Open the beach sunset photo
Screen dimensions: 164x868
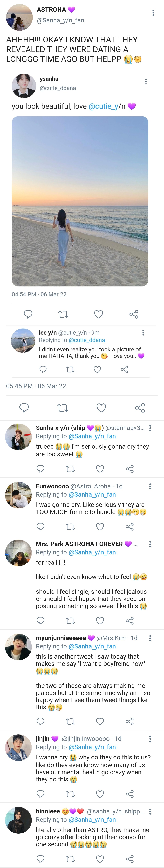[80, 201]
